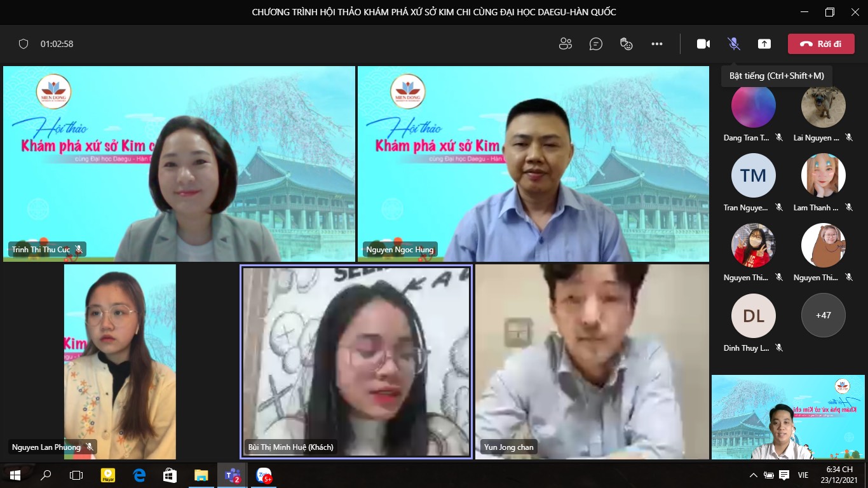Show all participants via the +47 tile
Image resolution: width=868 pixels, height=488 pixels.
click(x=823, y=315)
